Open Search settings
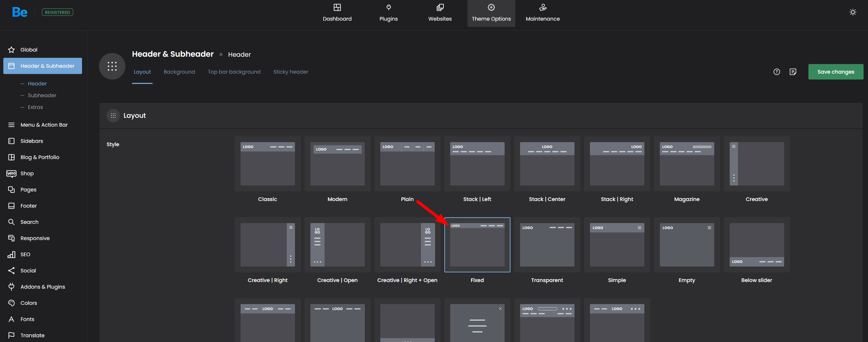The image size is (868, 342). coord(43,222)
